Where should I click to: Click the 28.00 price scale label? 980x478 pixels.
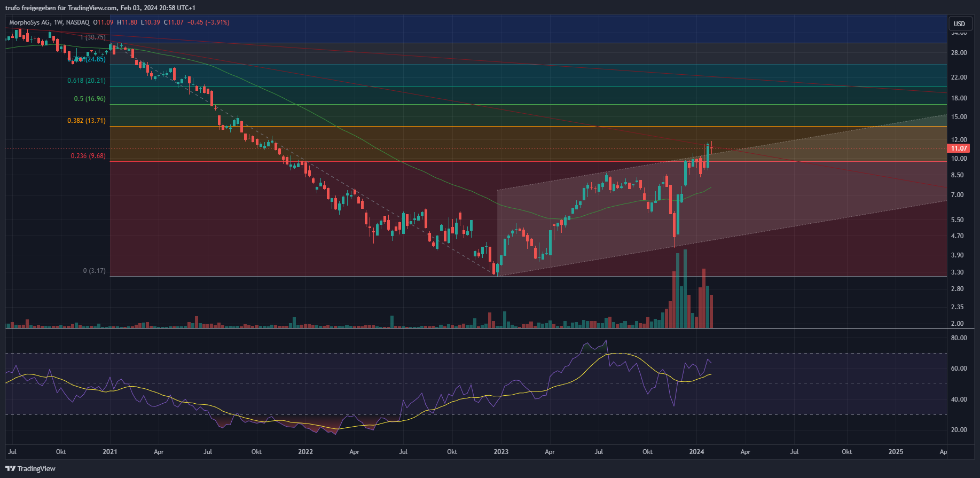959,53
